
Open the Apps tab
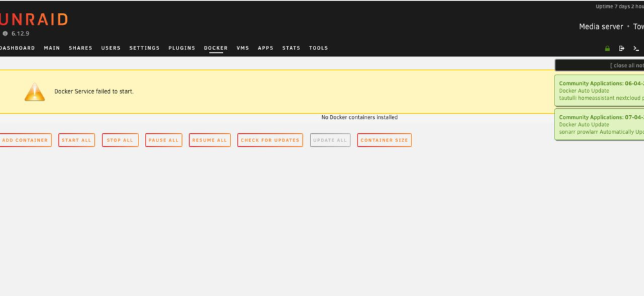pyautogui.click(x=266, y=48)
